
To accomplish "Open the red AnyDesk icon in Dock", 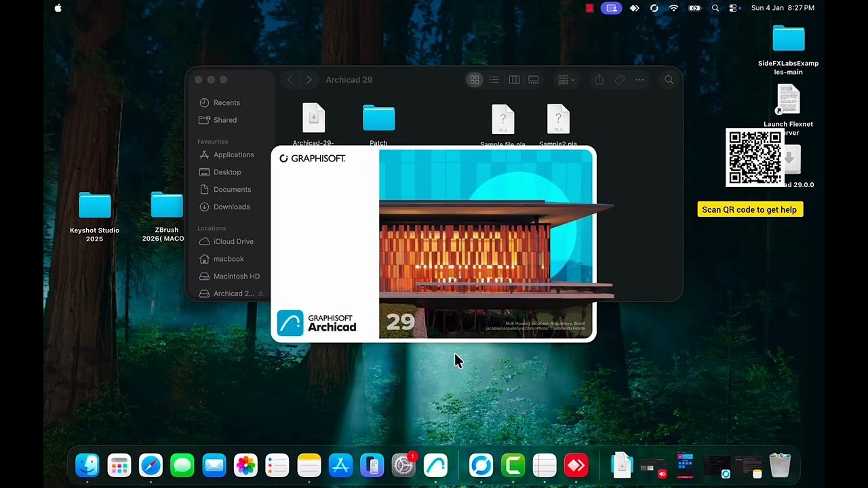I will click(x=576, y=466).
